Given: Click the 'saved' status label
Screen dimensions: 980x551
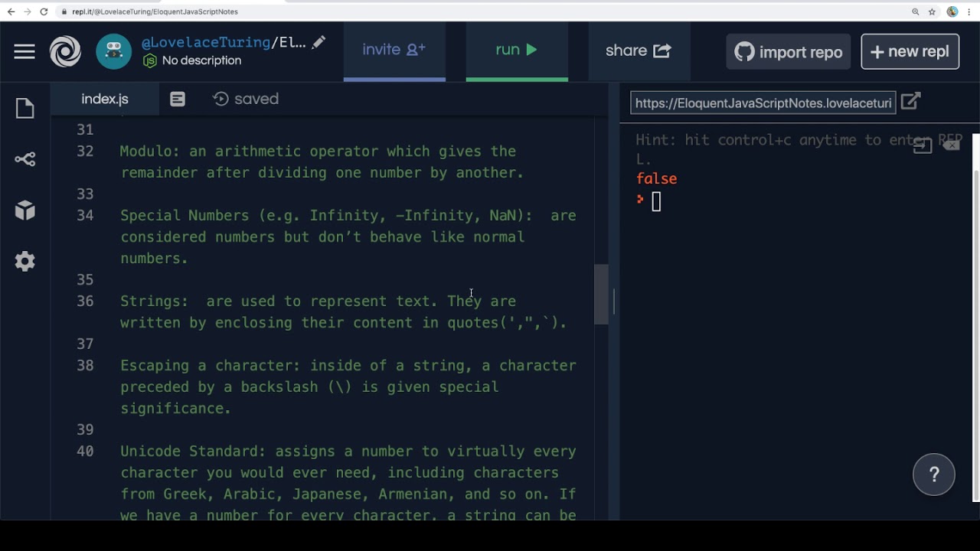Looking at the screenshot, I should 256,99.
